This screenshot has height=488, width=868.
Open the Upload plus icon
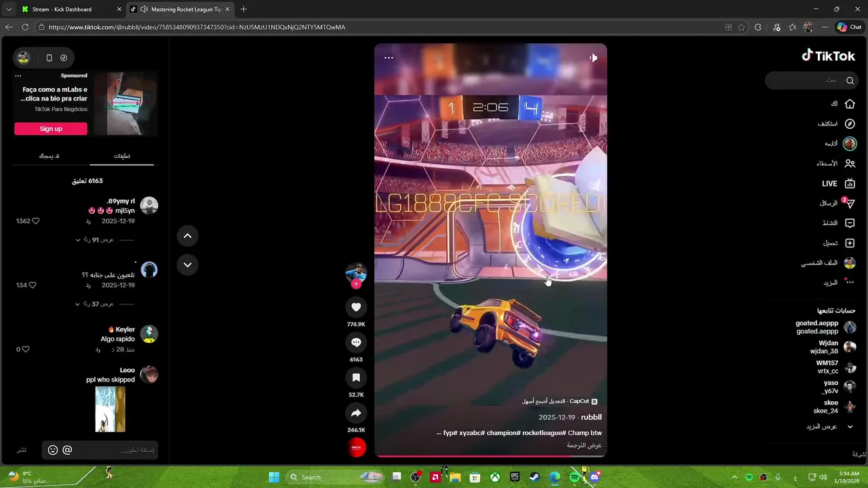coord(850,243)
